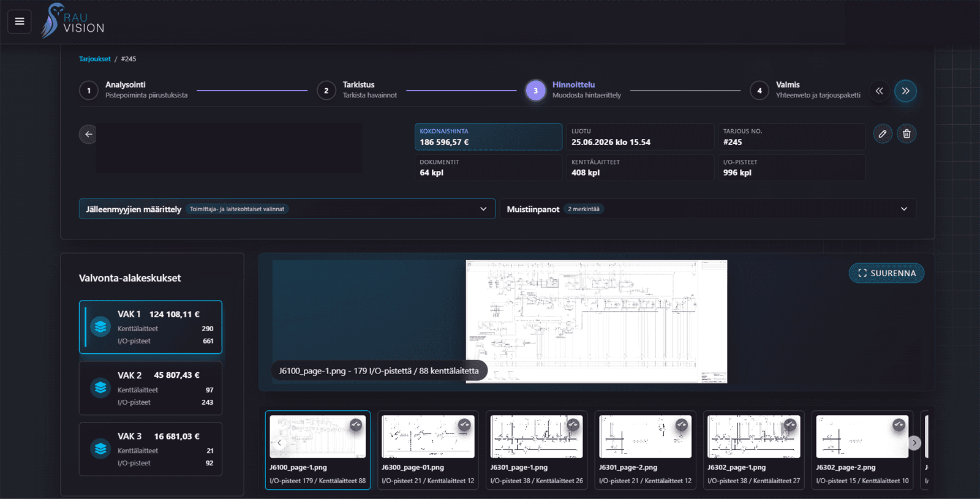980x499 pixels.
Task: Click the SUURENNA enlarge button
Action: pos(886,273)
